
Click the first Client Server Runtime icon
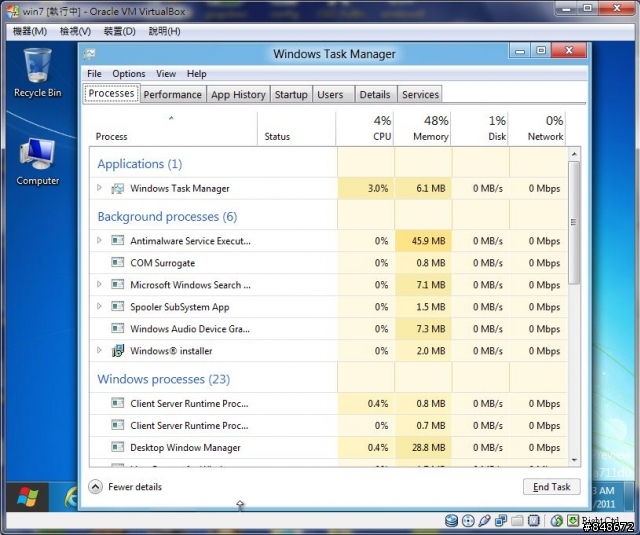pos(118,403)
